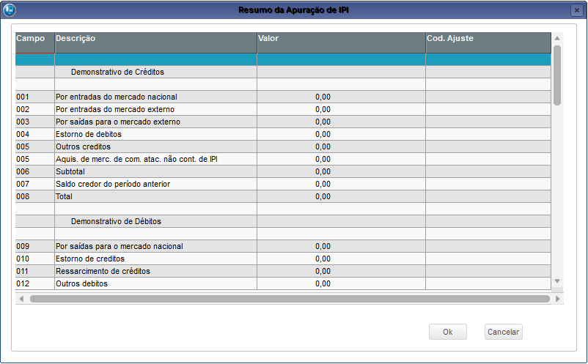Select the 'Subtotal' row
Screen dimensions: 588x364
click(283, 171)
